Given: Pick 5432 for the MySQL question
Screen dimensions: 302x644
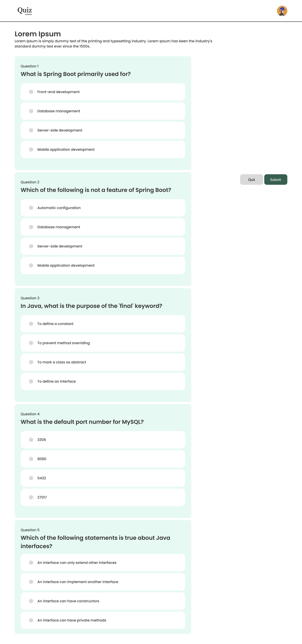Looking at the screenshot, I should 31,478.
